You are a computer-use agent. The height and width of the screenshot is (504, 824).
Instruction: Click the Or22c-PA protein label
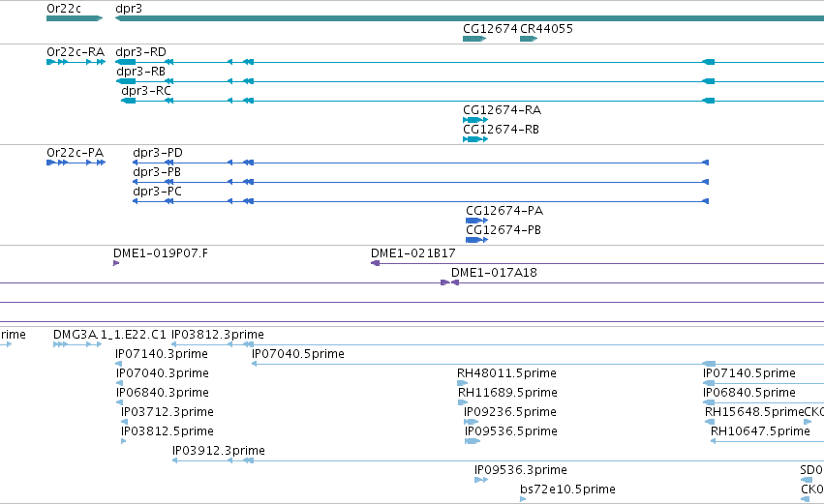[76, 153]
